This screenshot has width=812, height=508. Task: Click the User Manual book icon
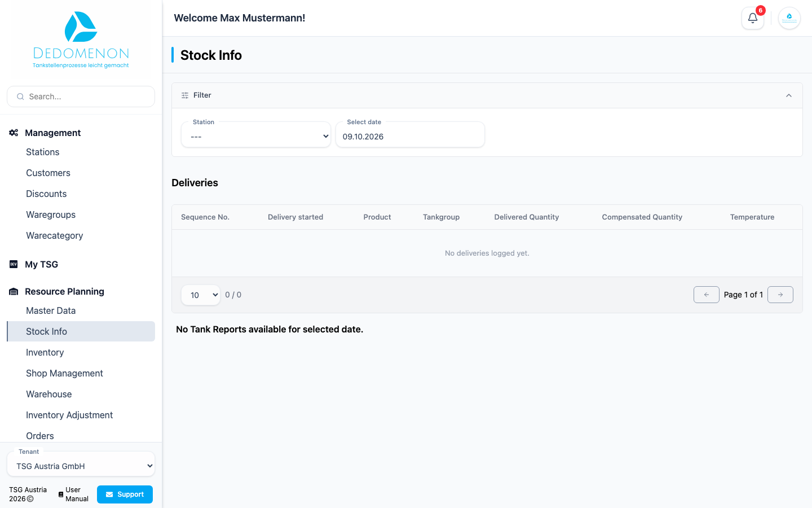pyautogui.click(x=61, y=494)
